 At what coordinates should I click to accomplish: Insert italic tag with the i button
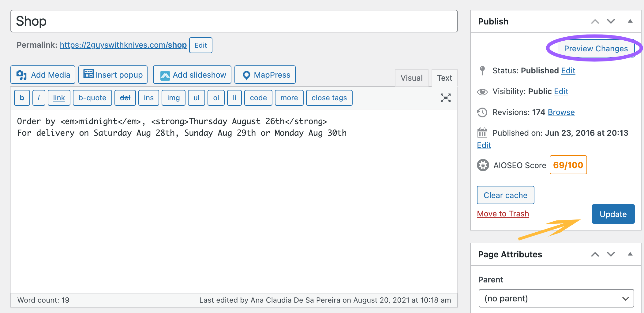pos(39,98)
